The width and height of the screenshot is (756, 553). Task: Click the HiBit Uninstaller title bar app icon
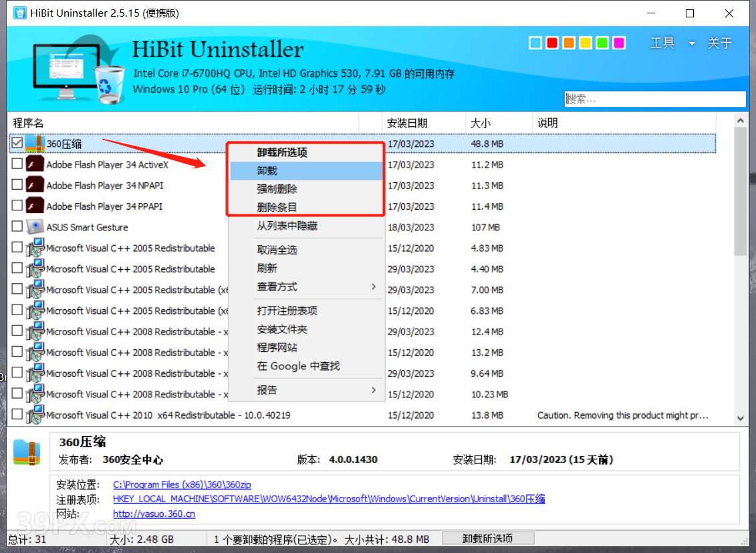[20, 13]
